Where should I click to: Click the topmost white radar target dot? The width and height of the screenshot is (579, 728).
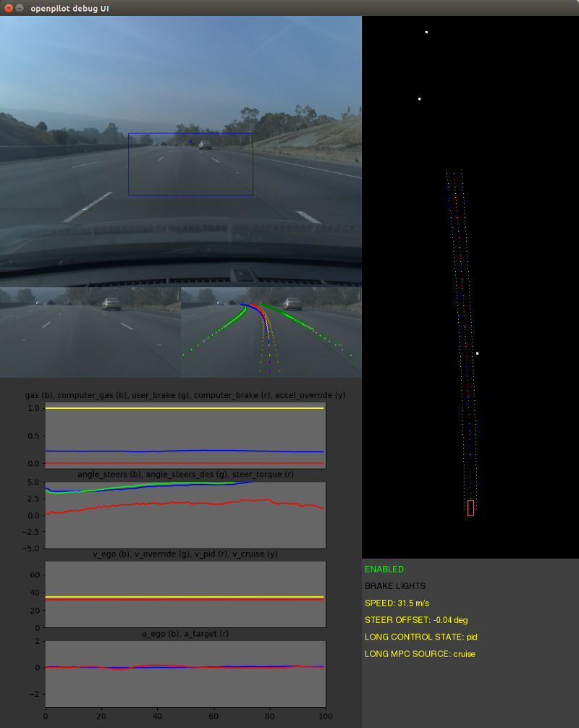426,31
